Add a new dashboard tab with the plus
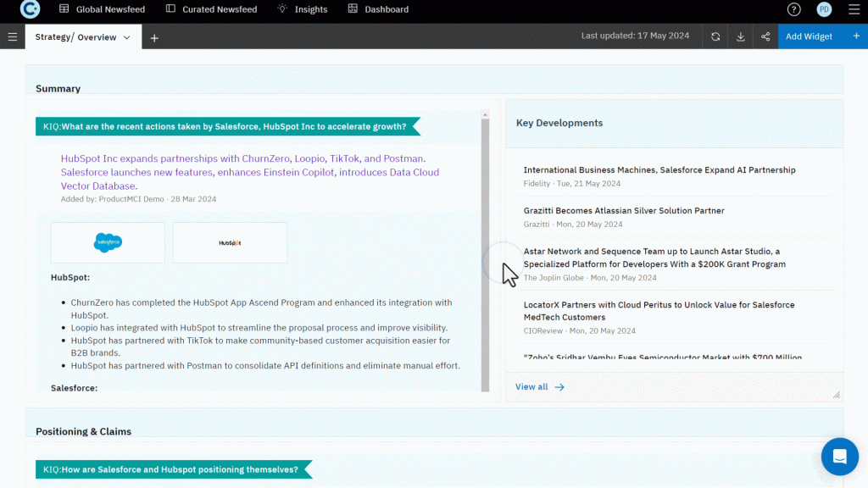The height and width of the screenshot is (488, 868). click(154, 37)
